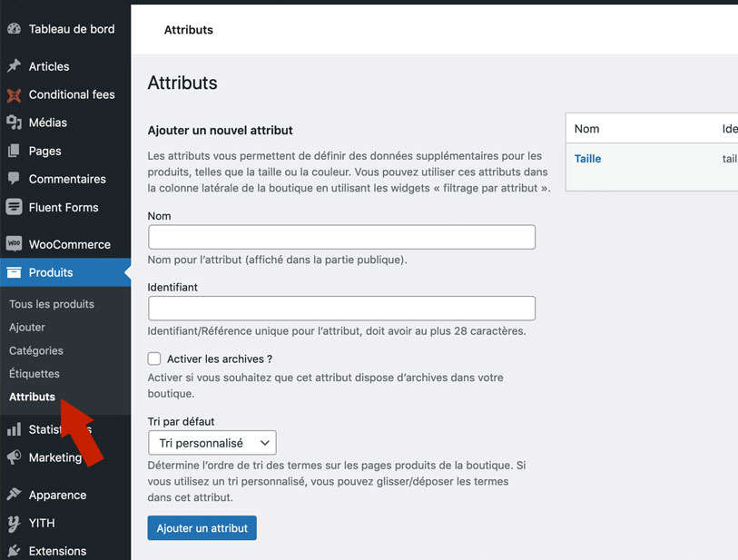
Task: Click the Produits folder icon
Action: point(15,271)
